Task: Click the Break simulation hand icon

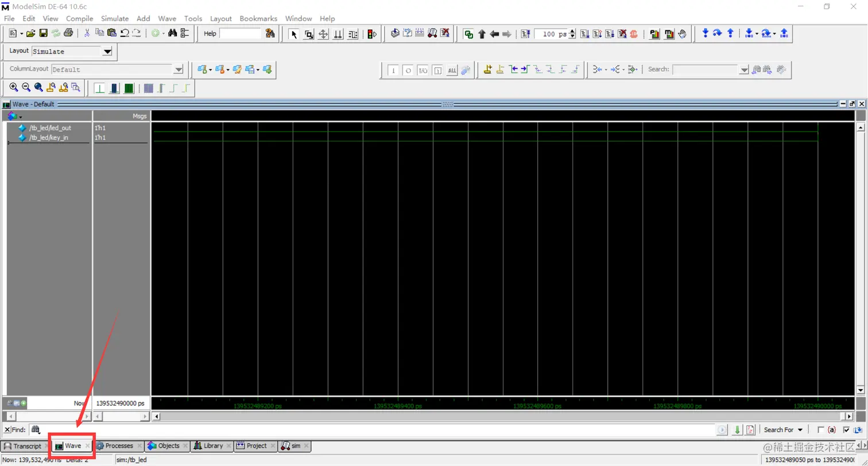Action: 682,34
